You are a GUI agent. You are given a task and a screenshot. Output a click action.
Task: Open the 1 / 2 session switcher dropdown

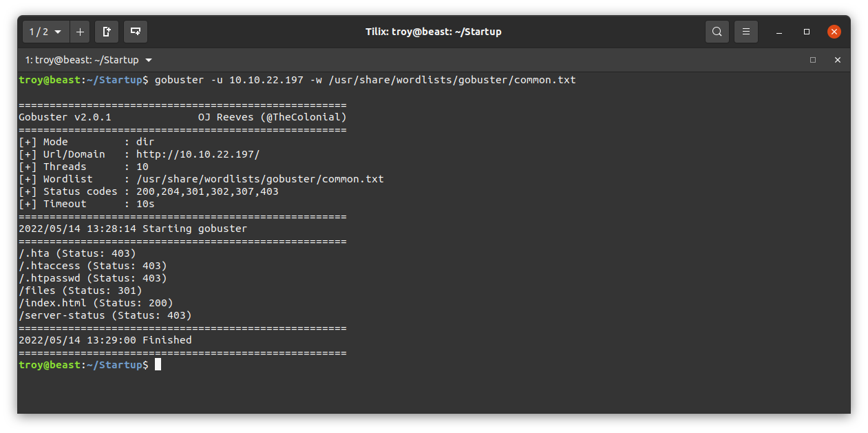coord(45,32)
